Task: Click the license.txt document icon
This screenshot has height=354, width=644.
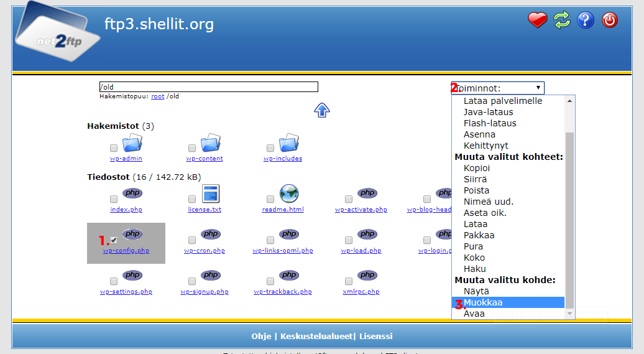Action: tap(211, 193)
